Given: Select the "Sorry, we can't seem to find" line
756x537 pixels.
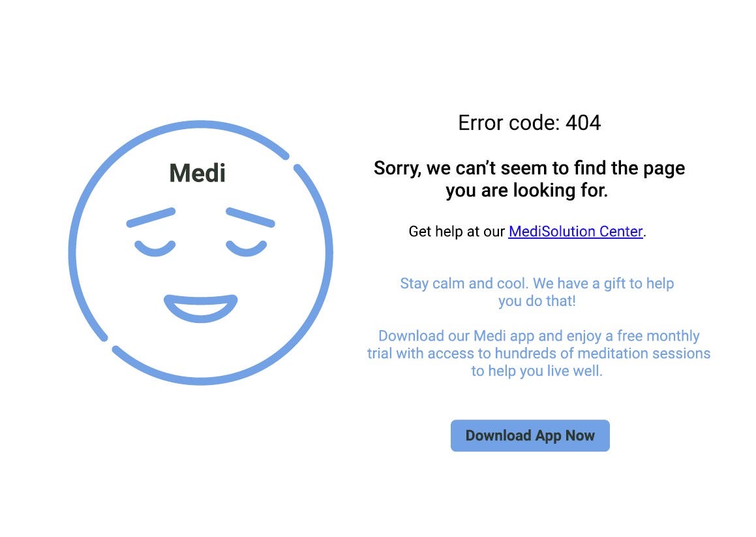Looking at the screenshot, I should pos(530,168).
